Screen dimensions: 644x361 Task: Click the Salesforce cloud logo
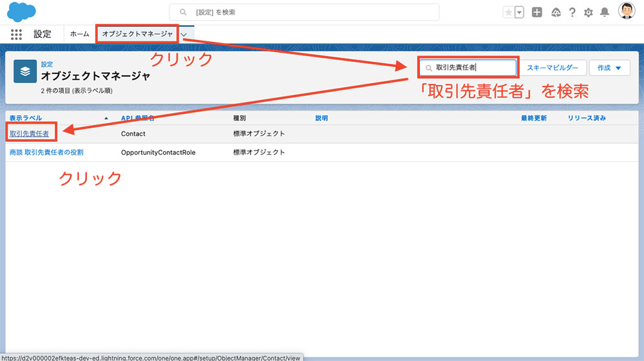[21, 12]
